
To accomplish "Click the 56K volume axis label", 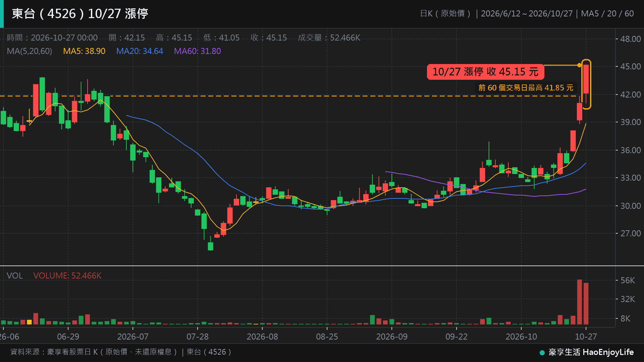I will 628,280.
